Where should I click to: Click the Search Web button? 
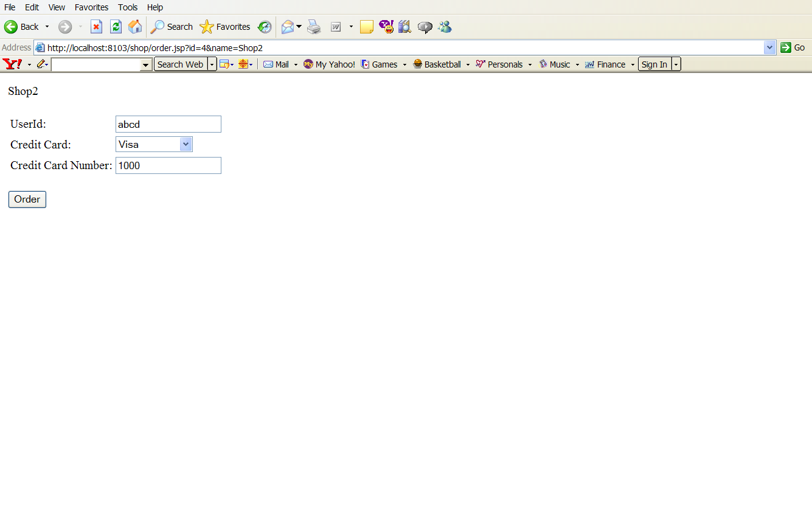click(180, 64)
